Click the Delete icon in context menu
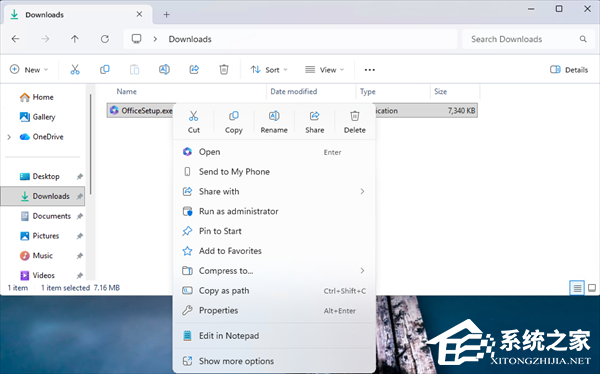This screenshot has height=374, width=600. [355, 116]
